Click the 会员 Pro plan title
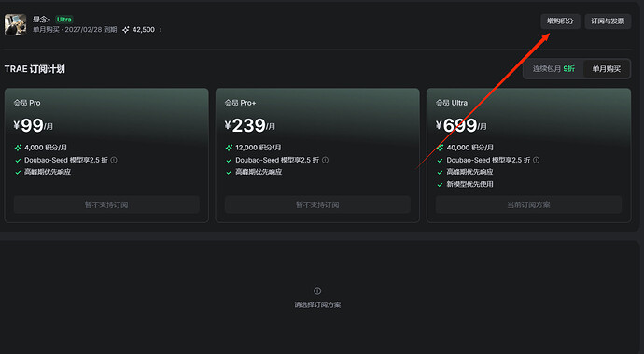Screen dimensions: 644x354 pyautogui.click(x=27, y=103)
